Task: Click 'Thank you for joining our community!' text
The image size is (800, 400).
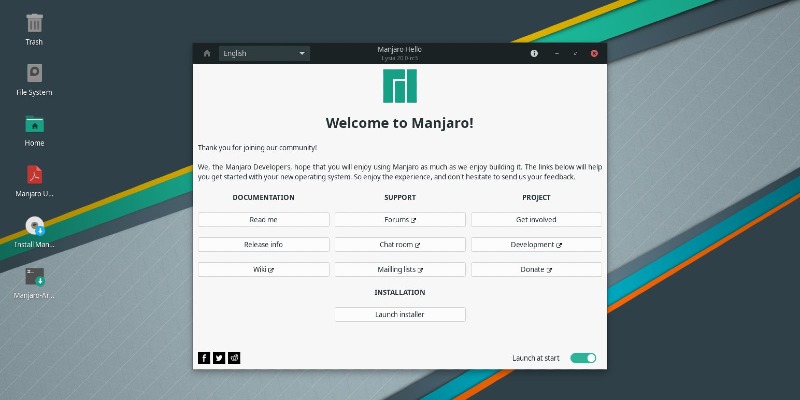Action: coord(258,147)
